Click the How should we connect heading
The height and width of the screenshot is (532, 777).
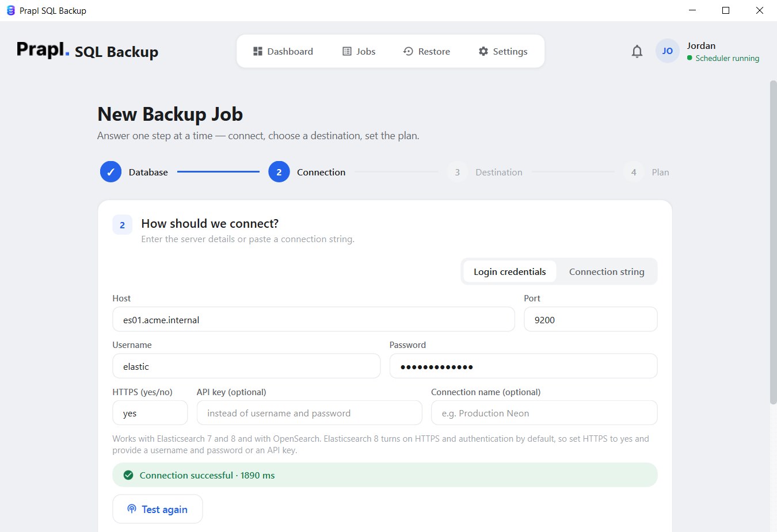coord(210,224)
